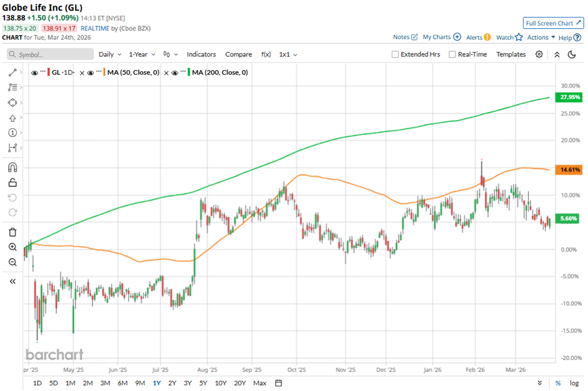Open the Indicators menu
Image resolution: width=588 pixels, height=391 pixels.
pos(201,54)
